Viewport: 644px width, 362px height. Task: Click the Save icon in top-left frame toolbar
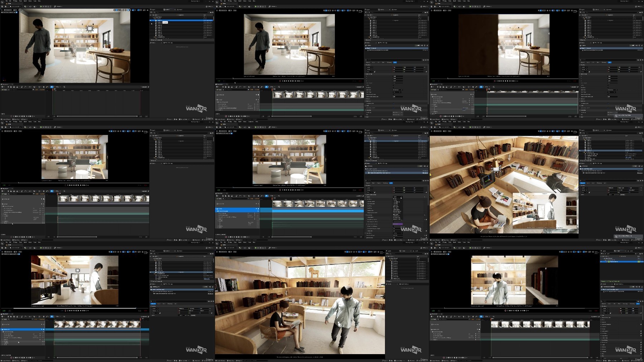[x=2, y=6]
